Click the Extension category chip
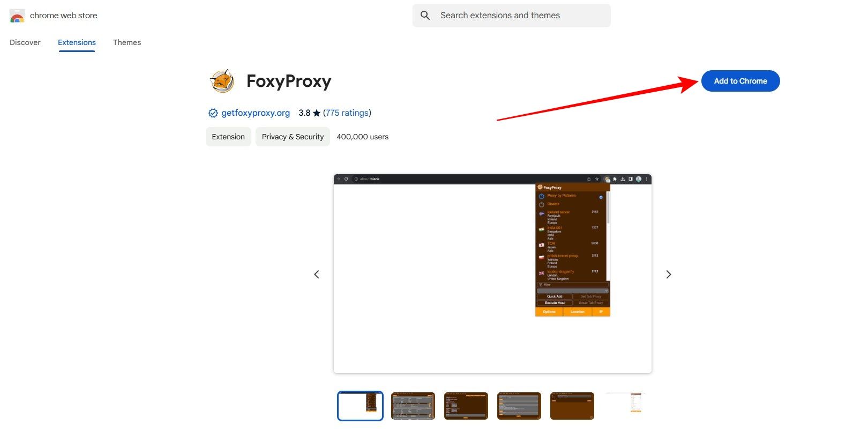The image size is (868, 447). 228,137
